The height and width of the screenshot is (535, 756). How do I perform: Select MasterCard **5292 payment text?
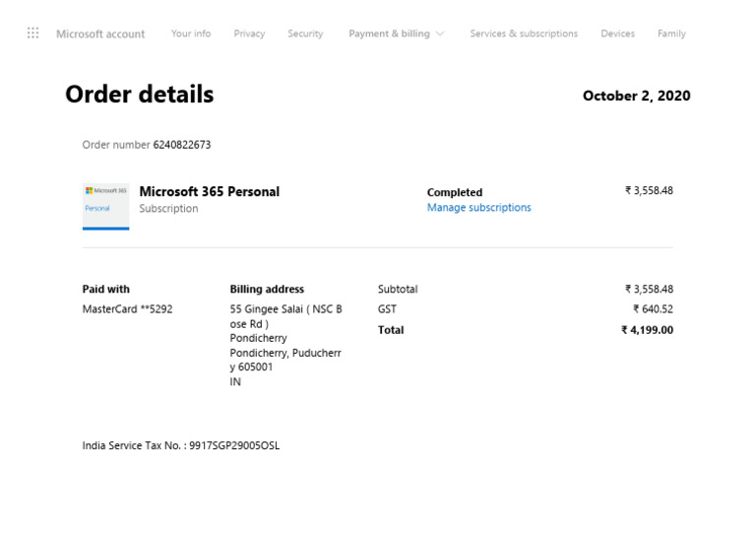click(127, 308)
